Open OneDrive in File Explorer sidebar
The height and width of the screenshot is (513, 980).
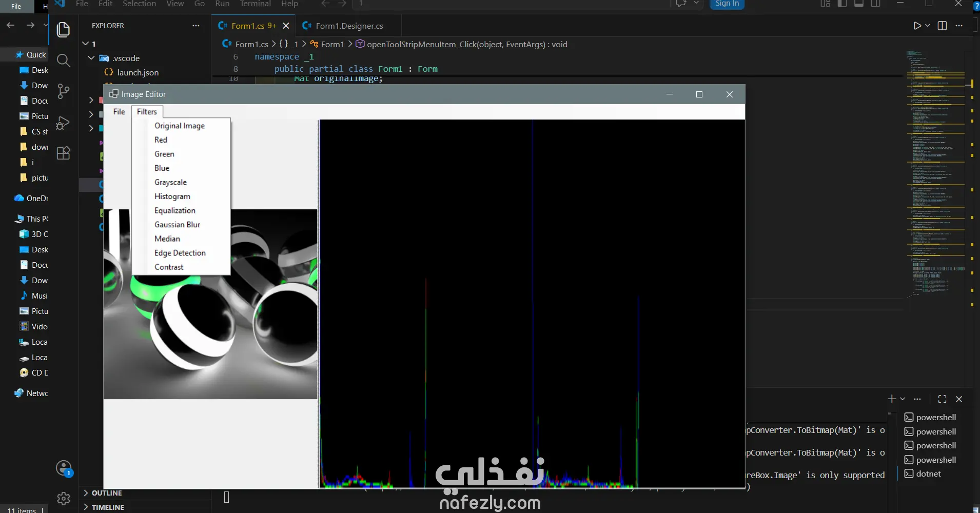pos(31,198)
